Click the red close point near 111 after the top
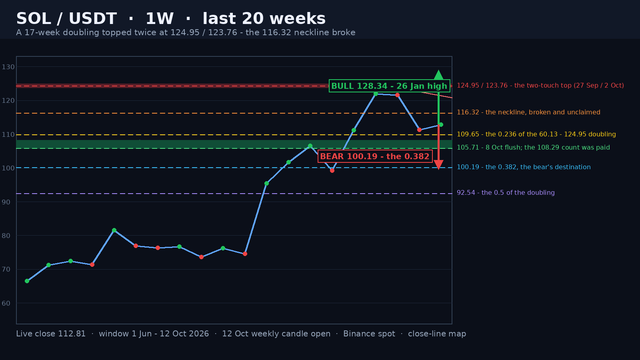 419,130
